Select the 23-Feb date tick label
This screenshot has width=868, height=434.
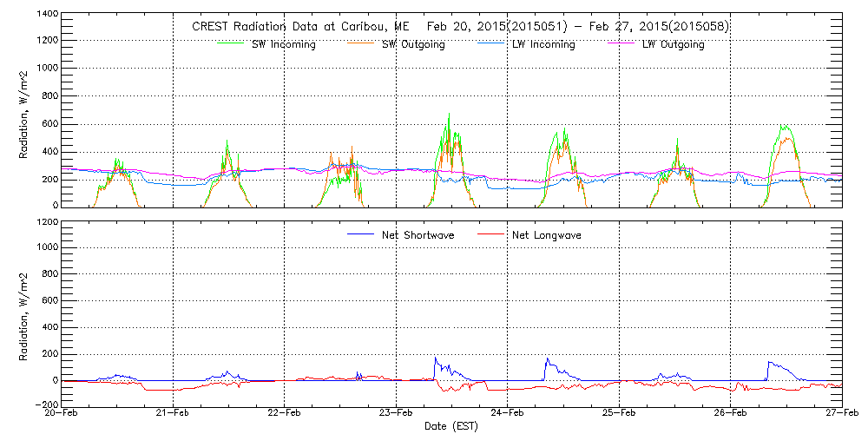point(396,414)
